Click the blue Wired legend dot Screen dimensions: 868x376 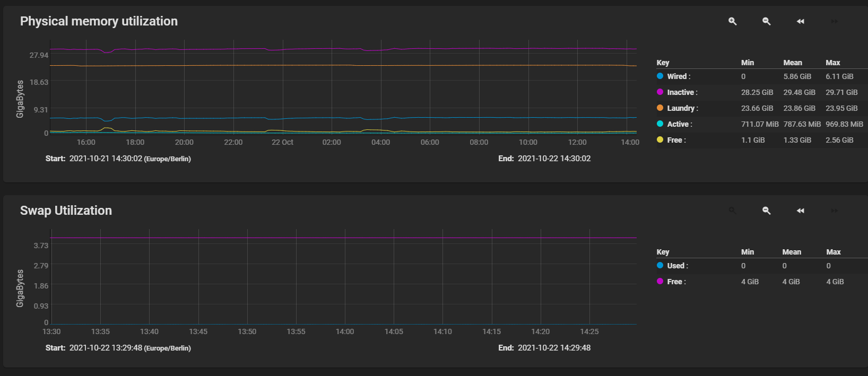660,76
